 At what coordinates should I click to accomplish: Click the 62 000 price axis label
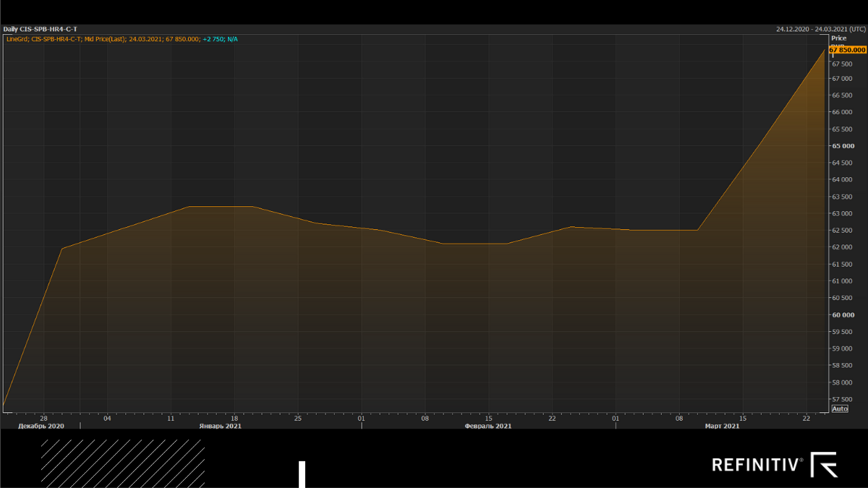[x=841, y=247]
